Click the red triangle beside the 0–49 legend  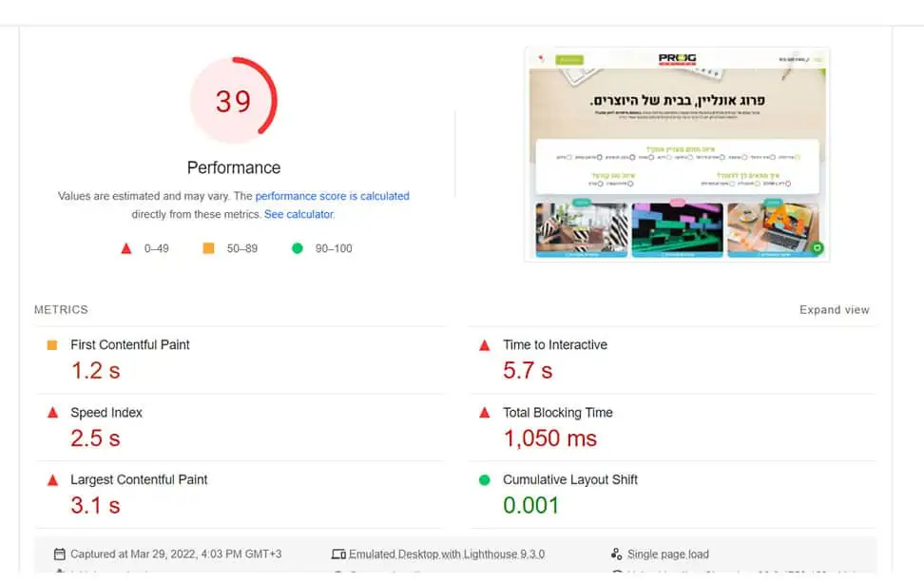[x=126, y=248]
